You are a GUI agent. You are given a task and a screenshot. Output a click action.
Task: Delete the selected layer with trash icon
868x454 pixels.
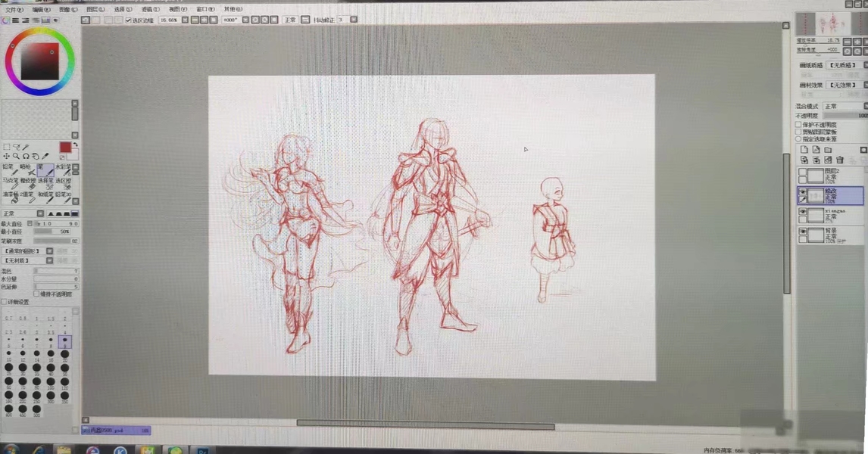[x=840, y=160]
